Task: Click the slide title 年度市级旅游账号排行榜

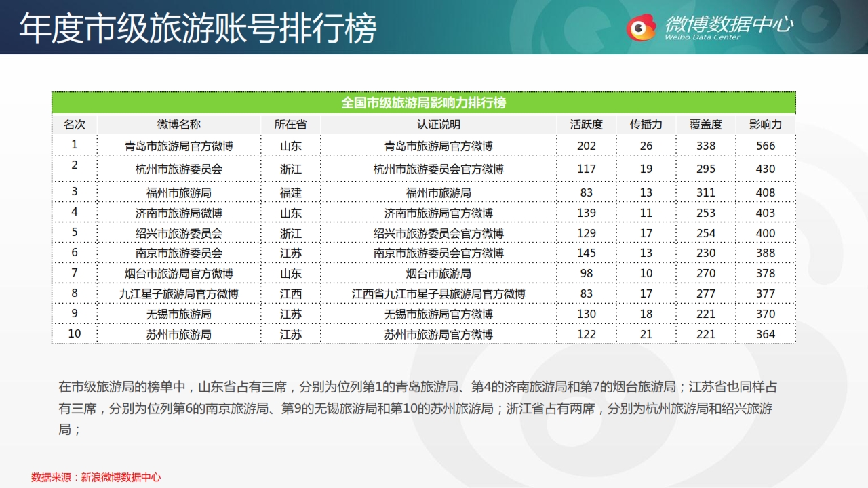Action: (x=197, y=28)
